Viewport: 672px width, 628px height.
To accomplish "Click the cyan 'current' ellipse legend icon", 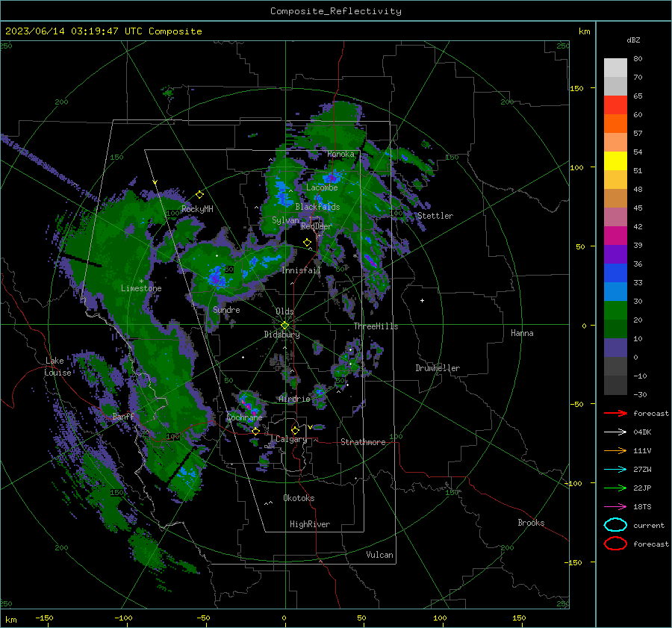I will click(x=615, y=525).
